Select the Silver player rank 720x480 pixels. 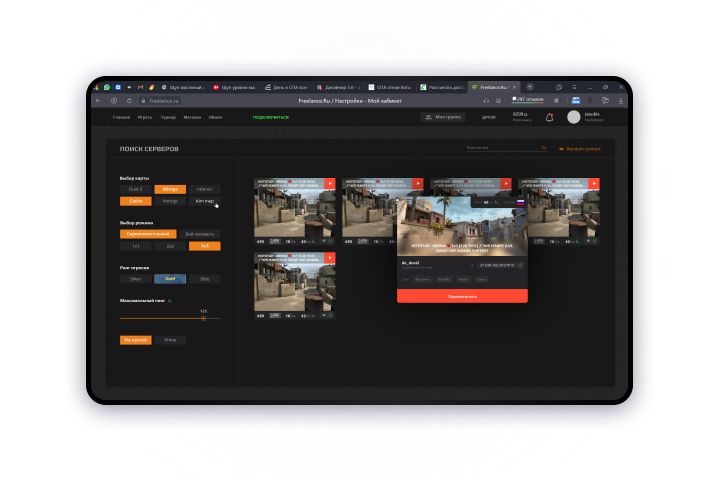pos(135,279)
